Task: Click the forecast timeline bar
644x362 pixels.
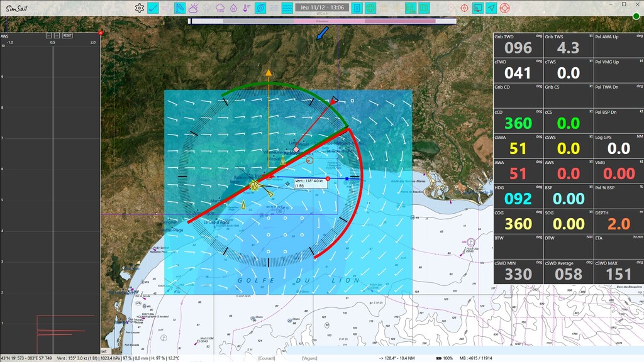Action: pyautogui.click(x=322, y=21)
